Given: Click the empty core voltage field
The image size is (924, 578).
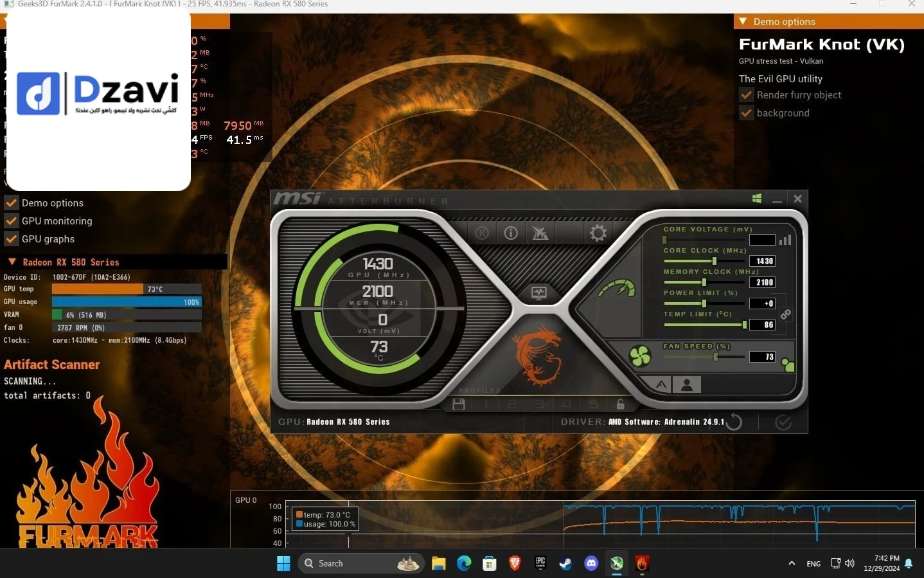Looking at the screenshot, I should tap(762, 240).
